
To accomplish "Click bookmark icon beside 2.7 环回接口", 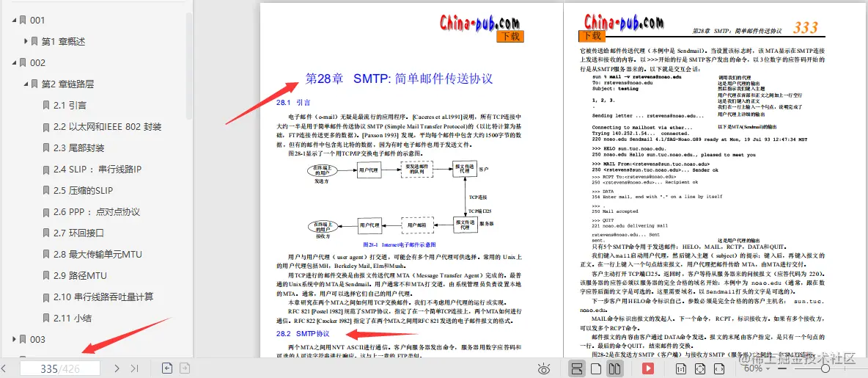I will pos(46,233).
